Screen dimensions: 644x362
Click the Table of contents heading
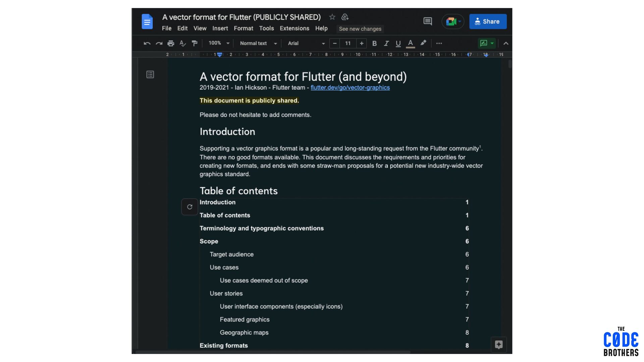click(238, 191)
